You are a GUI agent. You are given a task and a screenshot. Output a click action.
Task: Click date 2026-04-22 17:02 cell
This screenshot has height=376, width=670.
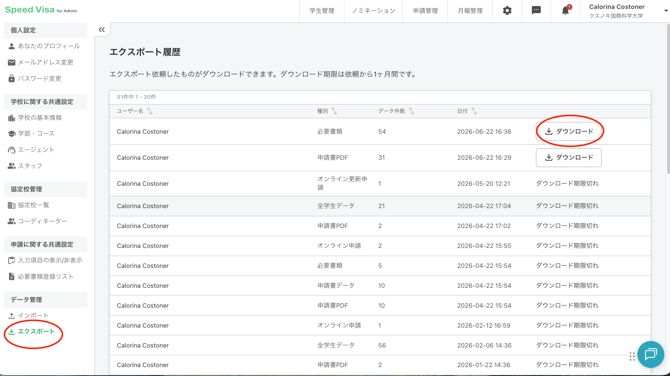[484, 226]
